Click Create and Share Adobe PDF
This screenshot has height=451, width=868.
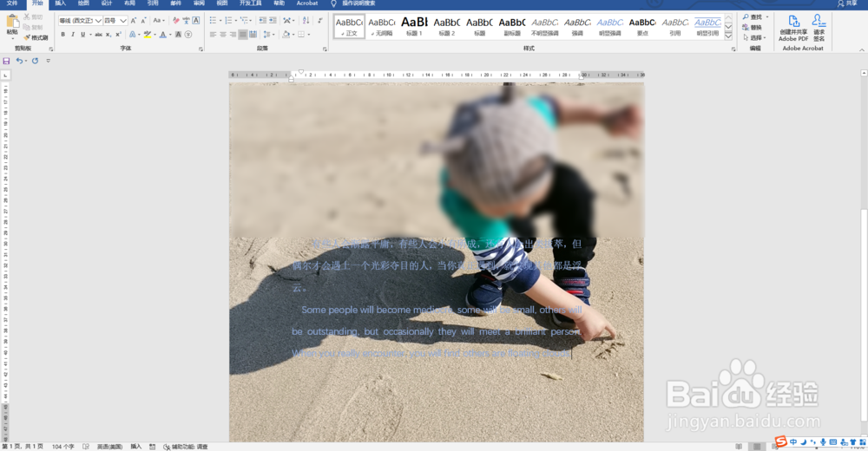[793, 29]
